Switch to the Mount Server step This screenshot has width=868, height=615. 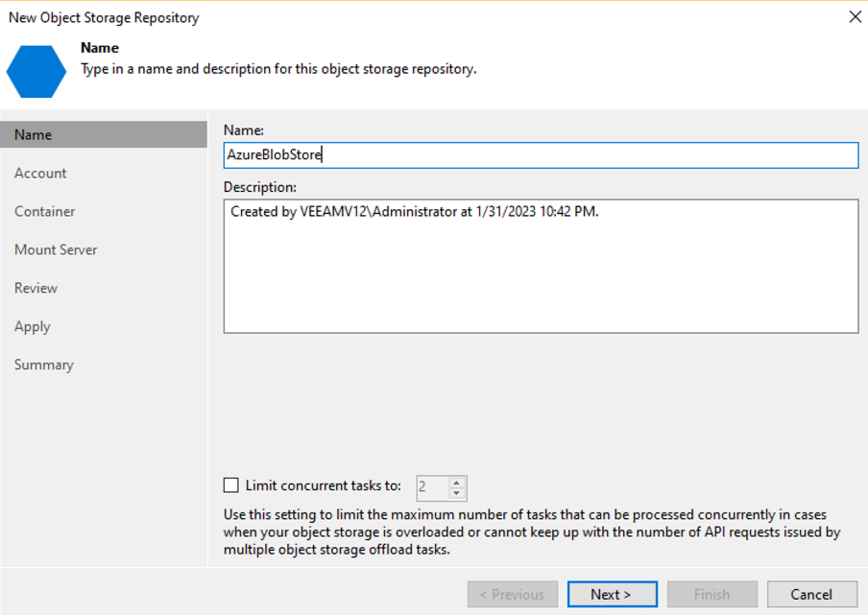click(56, 250)
